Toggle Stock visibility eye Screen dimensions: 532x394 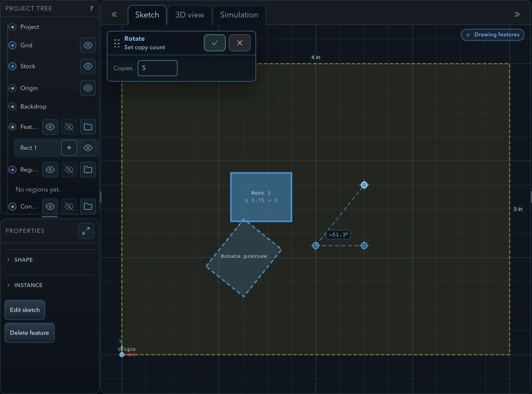click(88, 66)
